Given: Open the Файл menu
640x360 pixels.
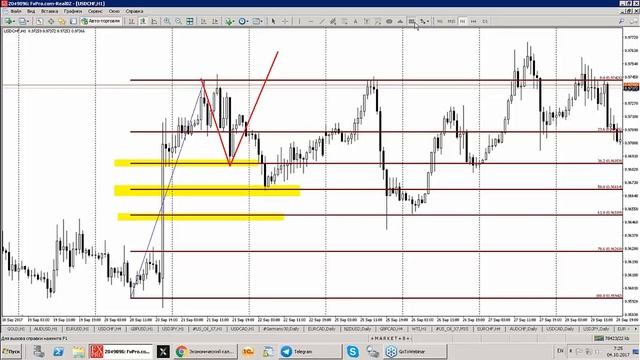Looking at the screenshot, I should click(16, 11).
